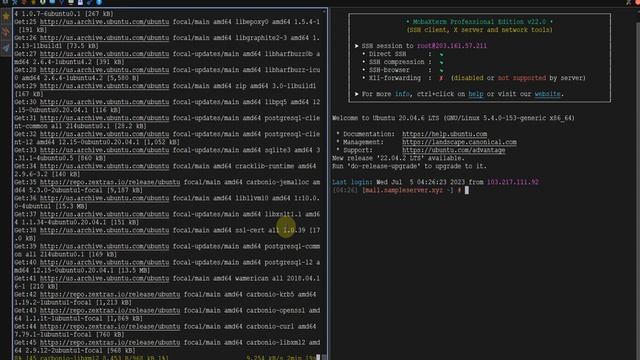Open the Get:45 carbonio-libxml2 zextras repo URL
Image resolution: width=640 pixels, height=360 pixels.
click(x=110, y=342)
